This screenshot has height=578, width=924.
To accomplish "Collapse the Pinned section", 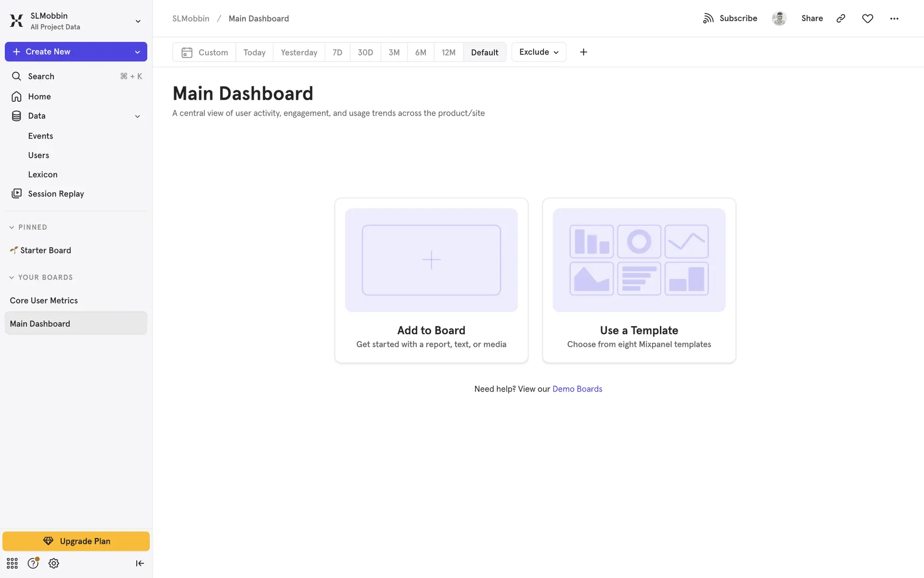I will pos(12,227).
